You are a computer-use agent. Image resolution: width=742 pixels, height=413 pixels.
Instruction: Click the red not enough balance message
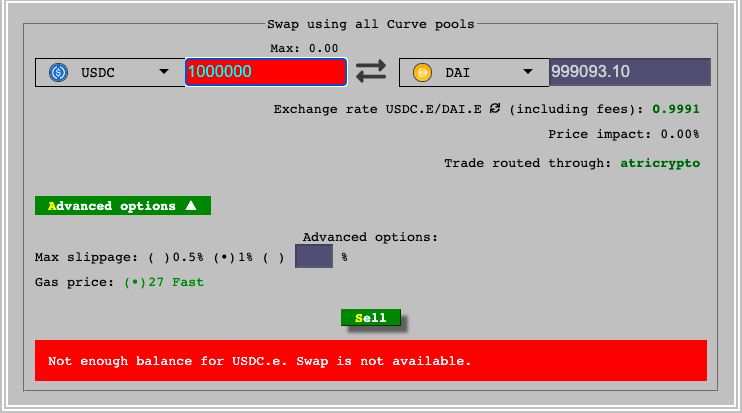370,360
